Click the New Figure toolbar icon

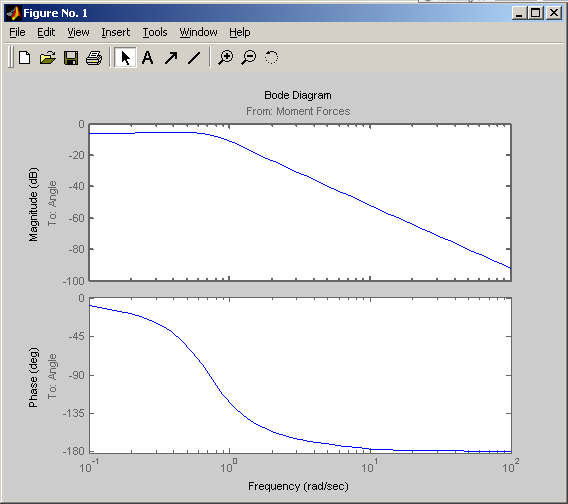tap(25, 58)
